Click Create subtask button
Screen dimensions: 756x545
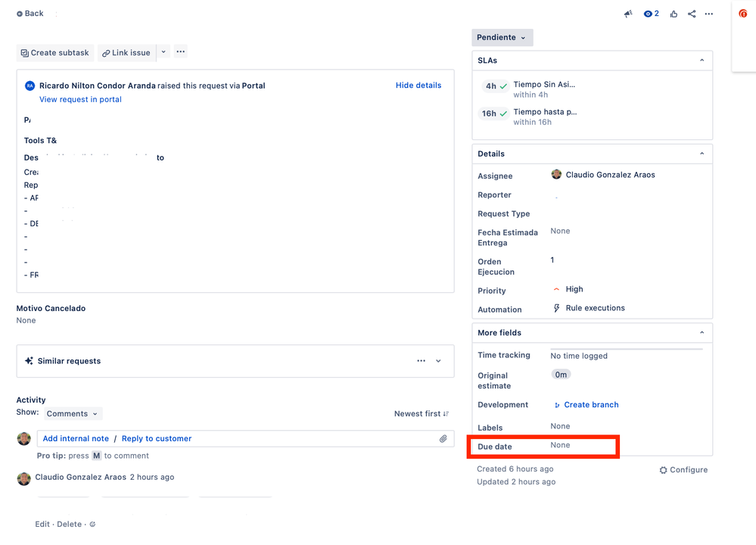tap(55, 52)
